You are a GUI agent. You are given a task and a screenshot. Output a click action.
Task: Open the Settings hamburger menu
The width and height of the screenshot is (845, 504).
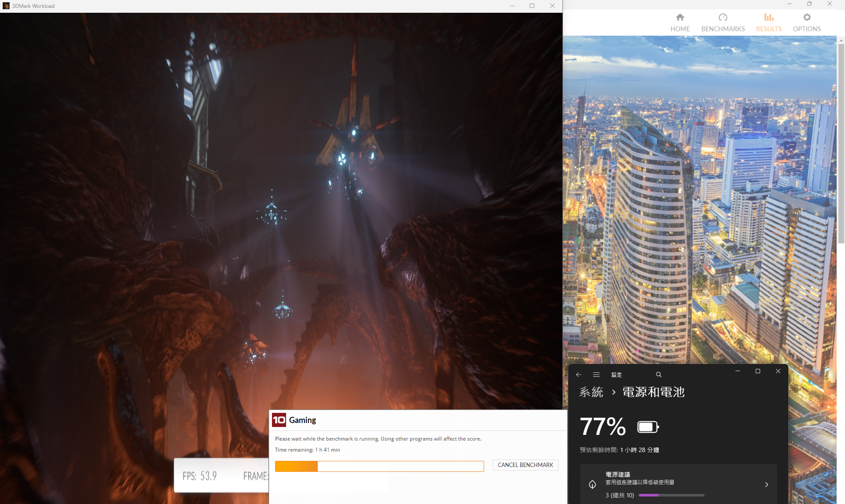pyautogui.click(x=596, y=375)
